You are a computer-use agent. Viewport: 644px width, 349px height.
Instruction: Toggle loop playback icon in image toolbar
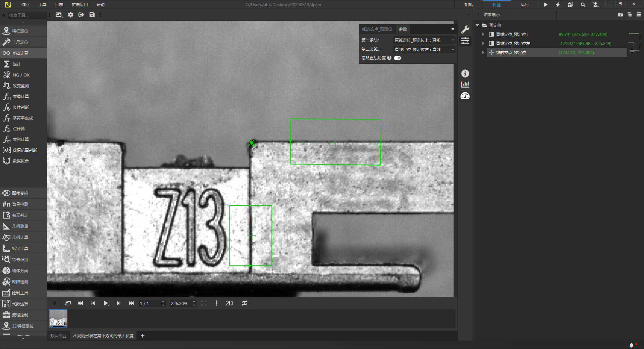pos(245,303)
